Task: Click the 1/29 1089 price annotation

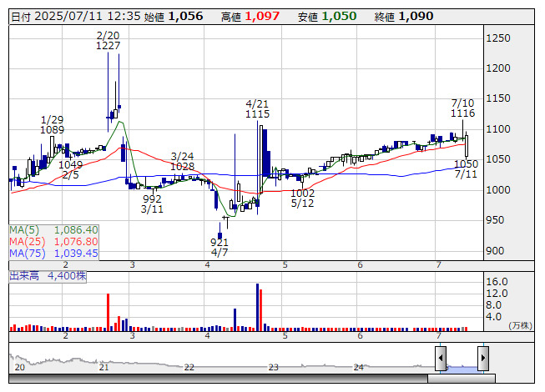Action: [x=52, y=124]
